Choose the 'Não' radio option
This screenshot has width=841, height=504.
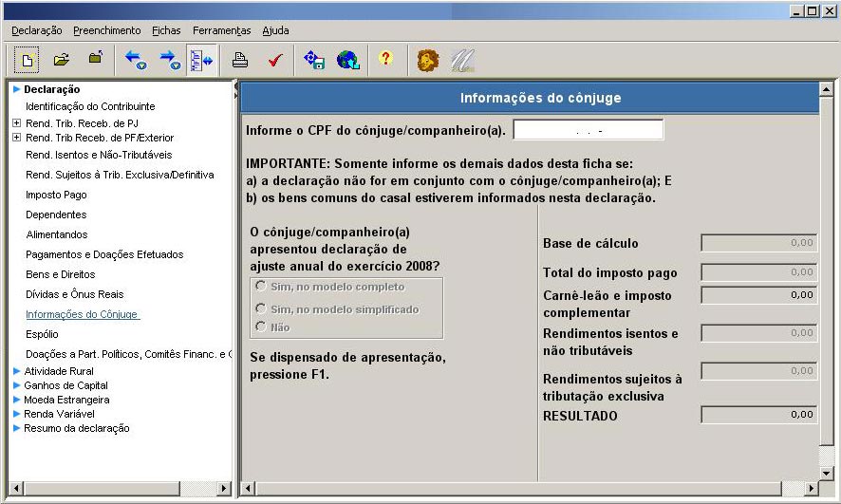(x=261, y=327)
